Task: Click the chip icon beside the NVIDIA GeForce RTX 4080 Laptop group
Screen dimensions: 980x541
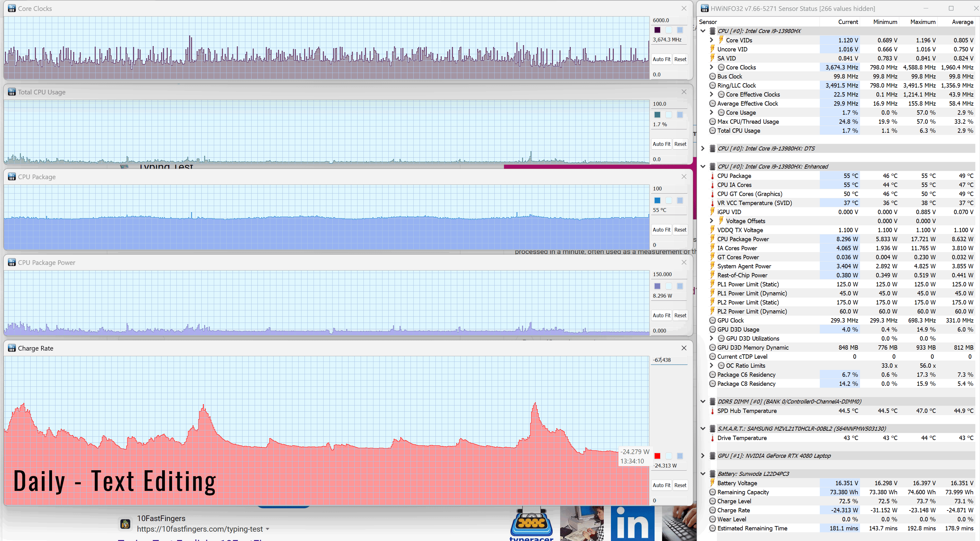Action: (x=713, y=456)
